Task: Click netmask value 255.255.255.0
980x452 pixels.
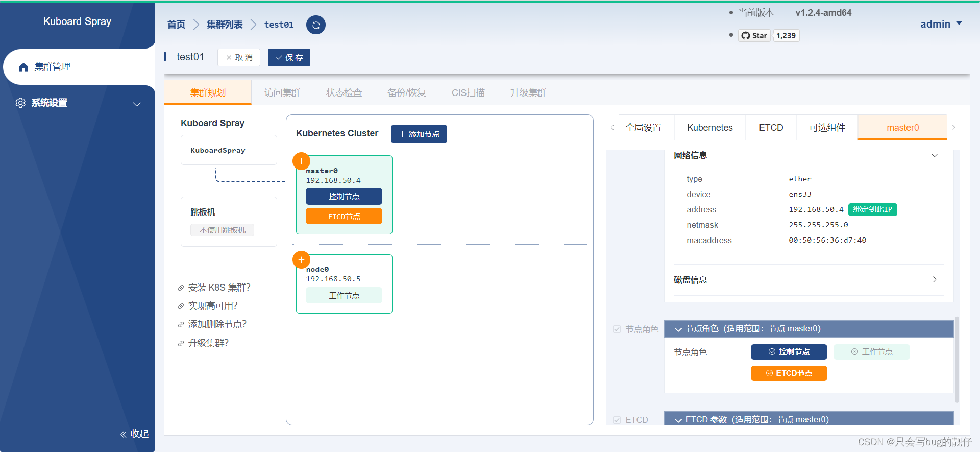Action: click(818, 225)
